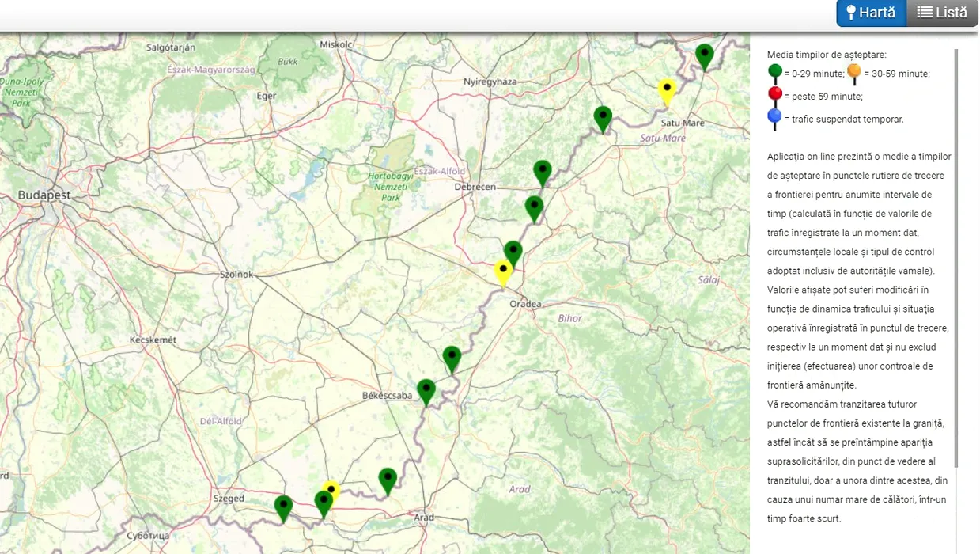Viewport: 980px width, 554px height.
Task: Switch to the Listă list view tab
Action: coord(942,13)
